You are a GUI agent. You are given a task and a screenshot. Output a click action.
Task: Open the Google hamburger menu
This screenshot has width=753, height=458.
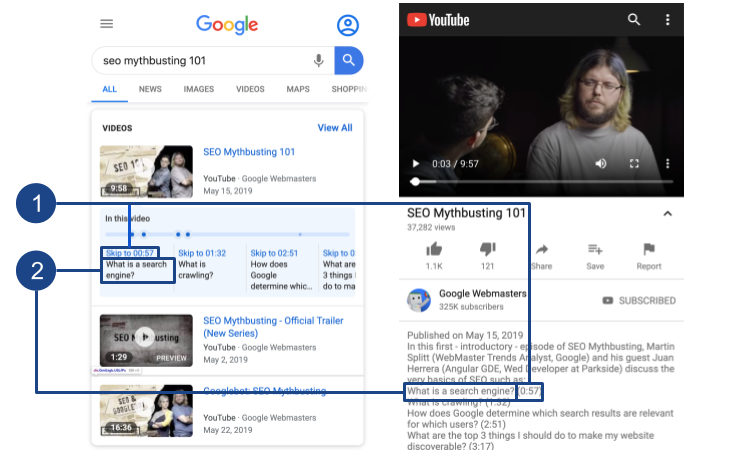click(x=107, y=24)
